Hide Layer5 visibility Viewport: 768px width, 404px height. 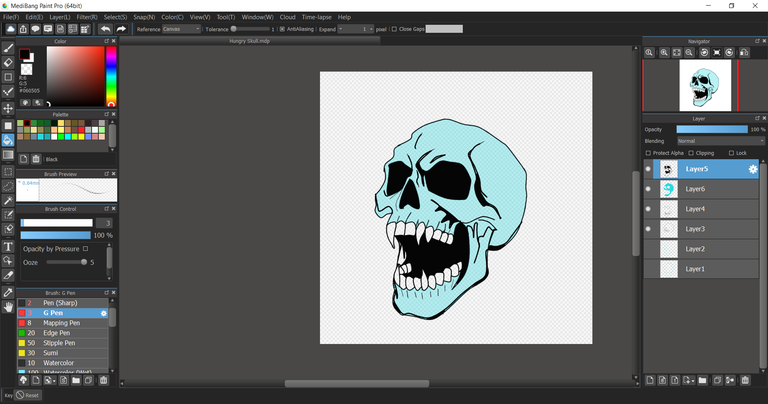pos(648,169)
